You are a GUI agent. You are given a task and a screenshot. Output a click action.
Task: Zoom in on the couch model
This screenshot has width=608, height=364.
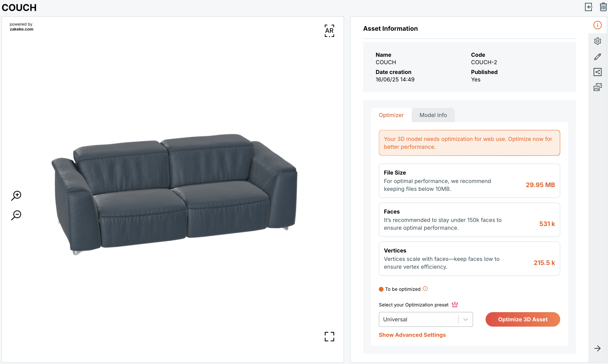(16, 196)
